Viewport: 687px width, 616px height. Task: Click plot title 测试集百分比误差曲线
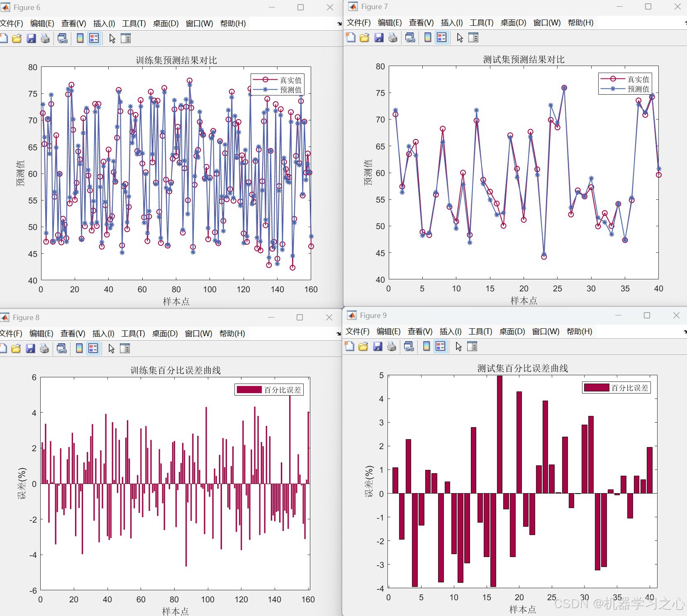pos(523,368)
